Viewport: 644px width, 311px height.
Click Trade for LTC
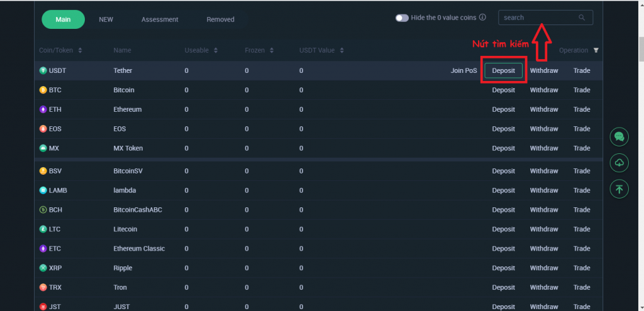pos(582,229)
